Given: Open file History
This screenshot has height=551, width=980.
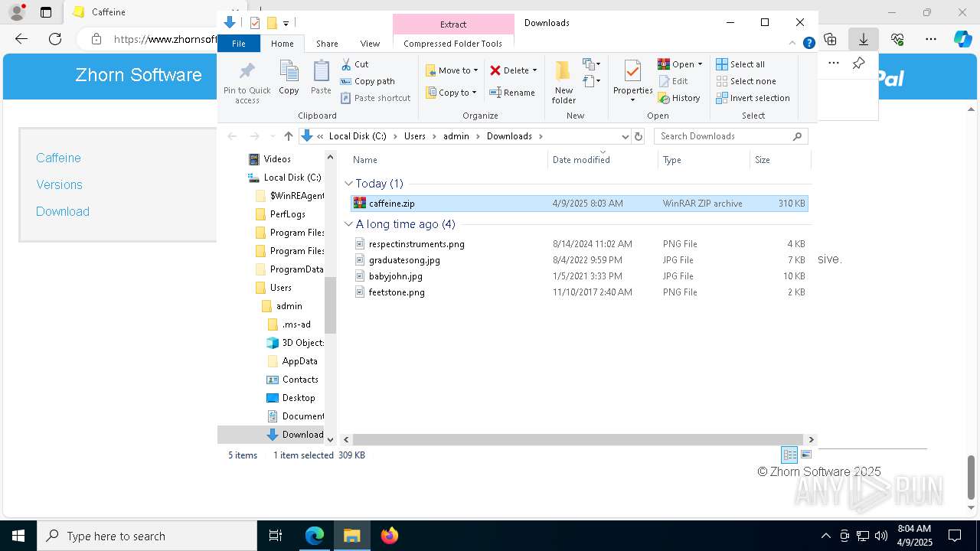Looking at the screenshot, I should (679, 98).
